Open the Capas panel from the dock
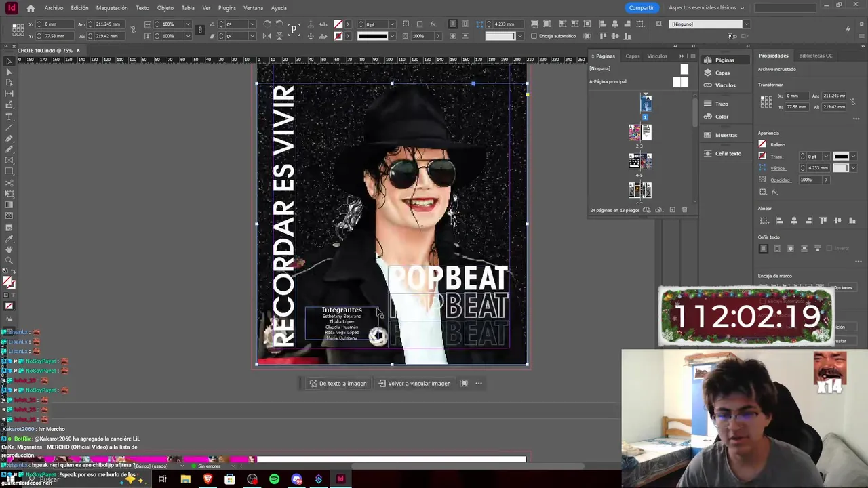The height and width of the screenshot is (488, 868). pos(722,73)
